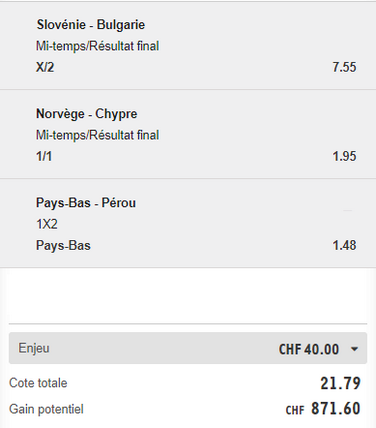Click the Cote totale label
The width and height of the screenshot is (376, 428).
(38, 383)
